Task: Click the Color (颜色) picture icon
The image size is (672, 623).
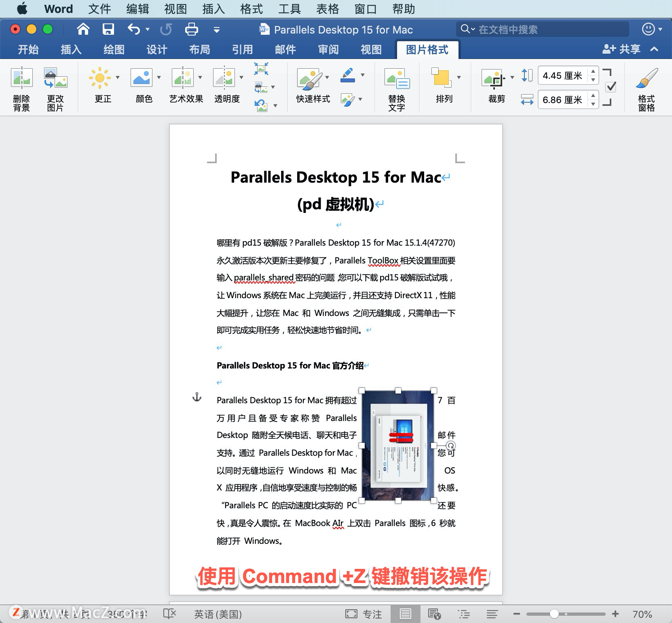Action: [x=142, y=78]
